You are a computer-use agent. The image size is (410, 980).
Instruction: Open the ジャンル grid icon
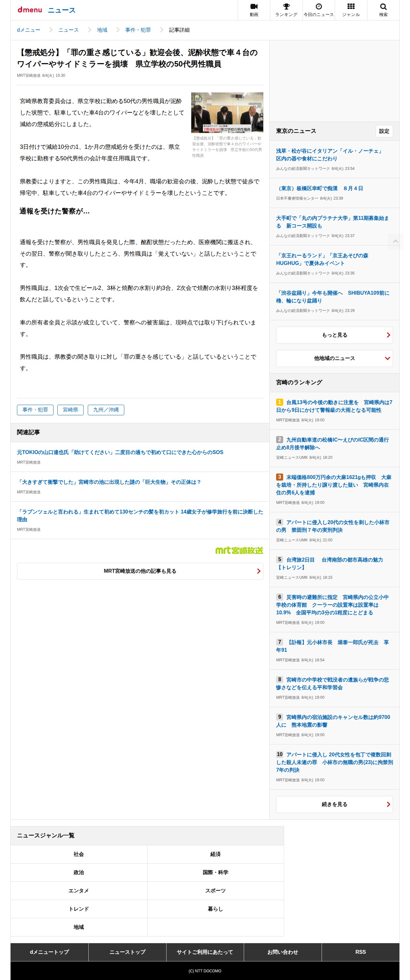pos(351,10)
